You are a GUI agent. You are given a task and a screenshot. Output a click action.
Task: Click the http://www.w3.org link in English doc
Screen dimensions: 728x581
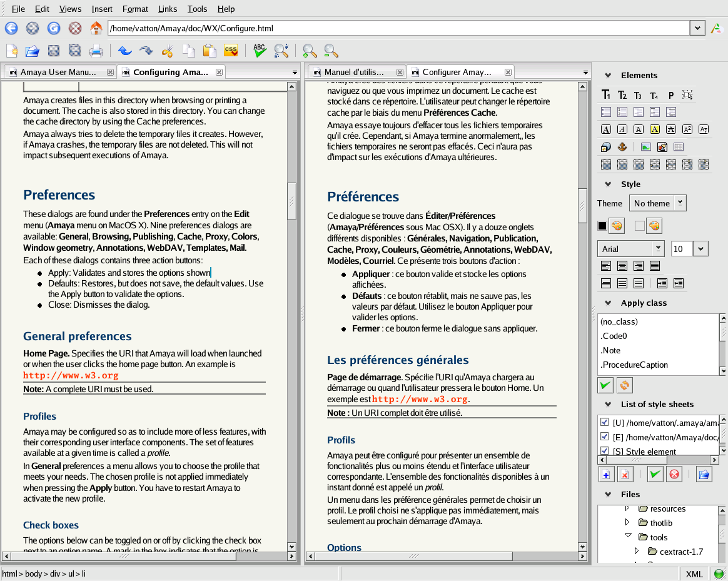point(71,376)
